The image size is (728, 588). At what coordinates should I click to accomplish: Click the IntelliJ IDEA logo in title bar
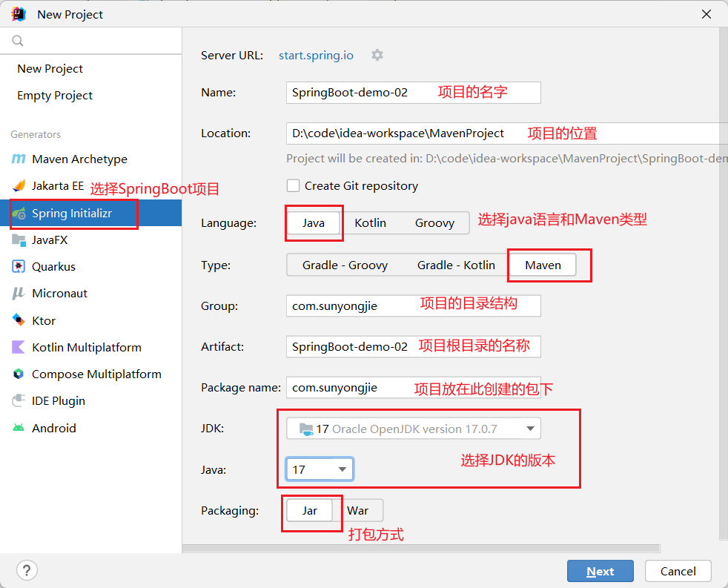click(19, 14)
